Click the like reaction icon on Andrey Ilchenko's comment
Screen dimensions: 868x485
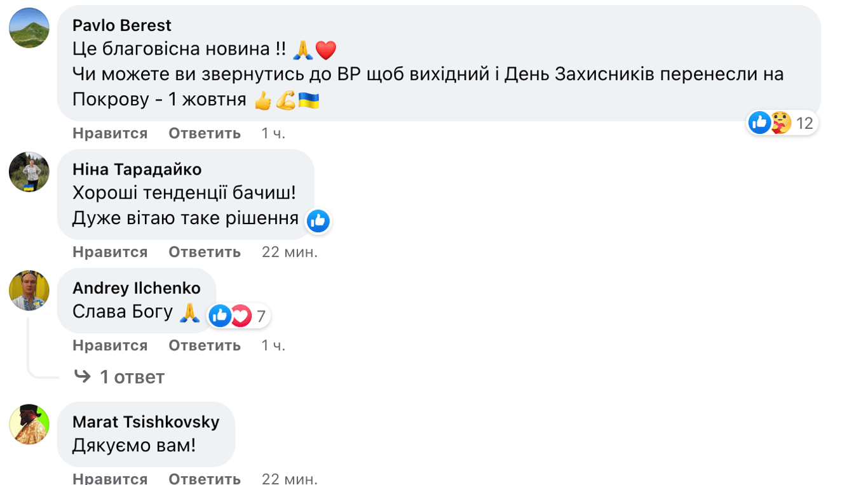click(x=220, y=316)
